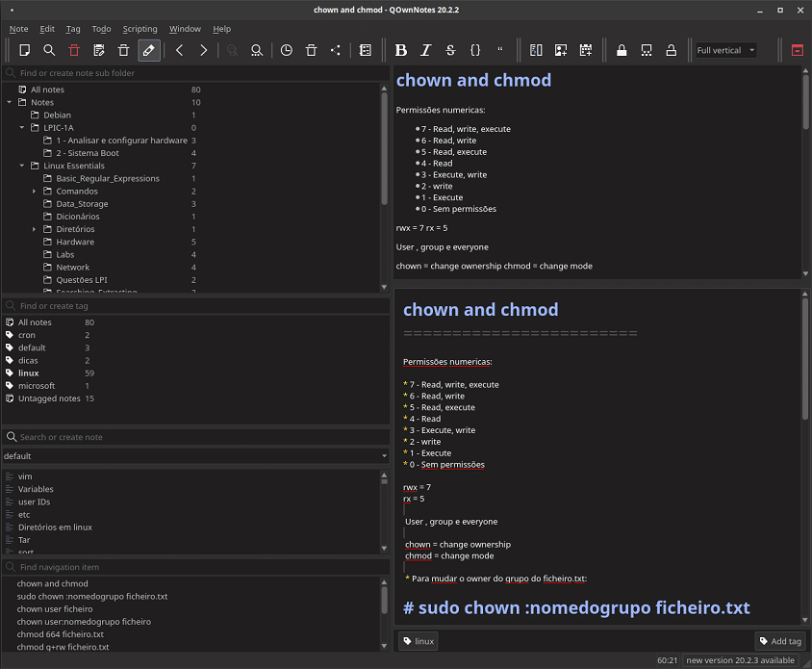The width and height of the screenshot is (812, 669).
Task: Create a new note with the toolbar icon
Action: 25,50
